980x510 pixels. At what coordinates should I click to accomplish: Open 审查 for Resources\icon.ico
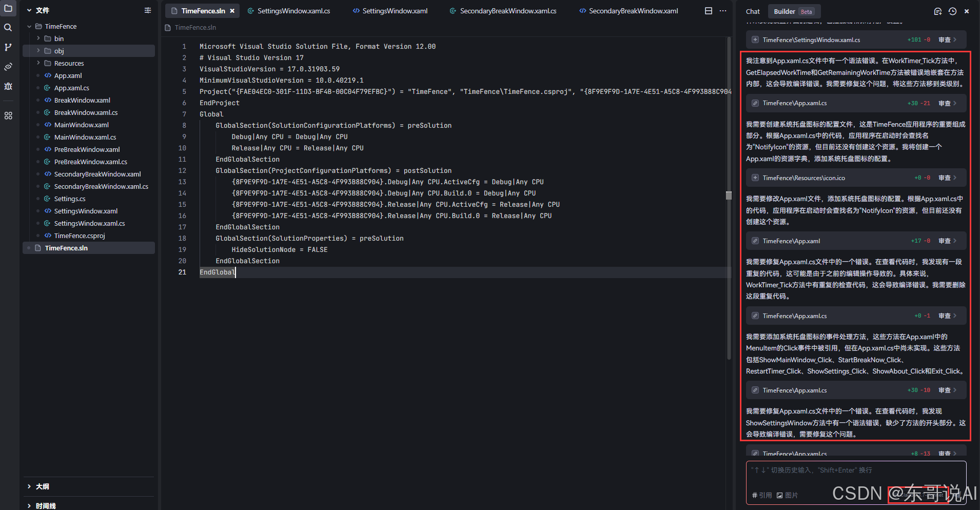[947, 178]
